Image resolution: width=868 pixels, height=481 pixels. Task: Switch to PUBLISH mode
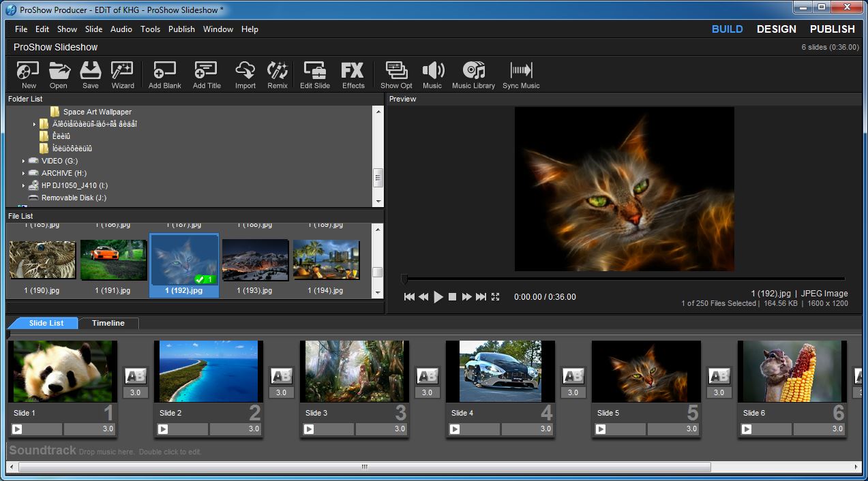(831, 29)
